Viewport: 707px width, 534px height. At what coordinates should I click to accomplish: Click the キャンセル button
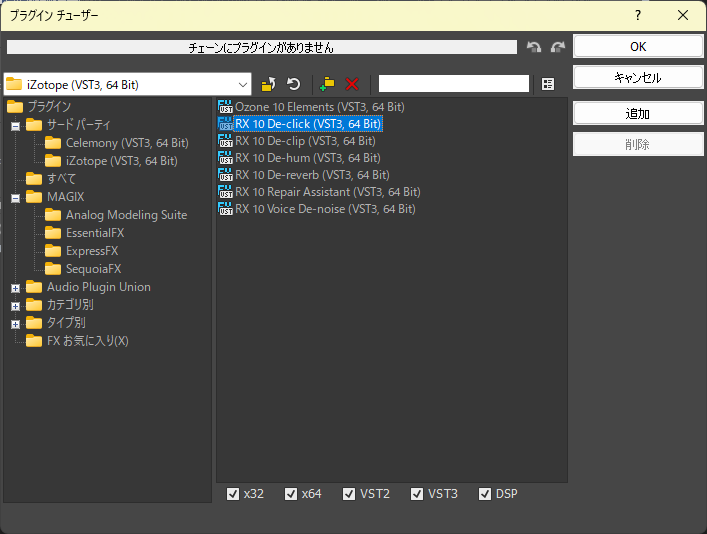[638, 78]
